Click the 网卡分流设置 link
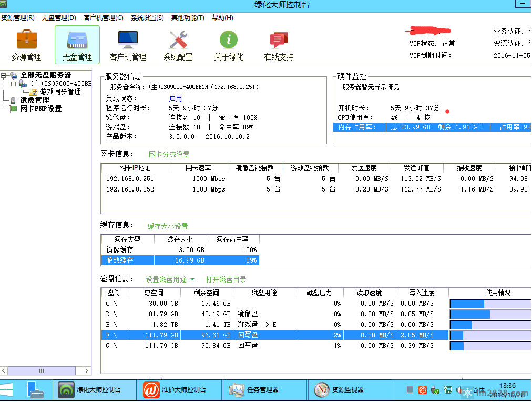Screen dimensions: 532x402 coord(169,155)
